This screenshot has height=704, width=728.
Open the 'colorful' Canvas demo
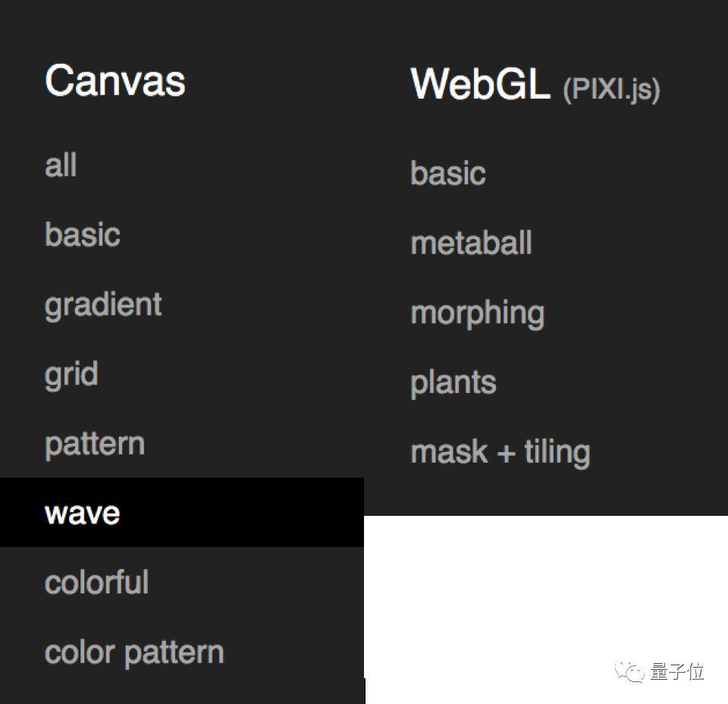click(96, 583)
